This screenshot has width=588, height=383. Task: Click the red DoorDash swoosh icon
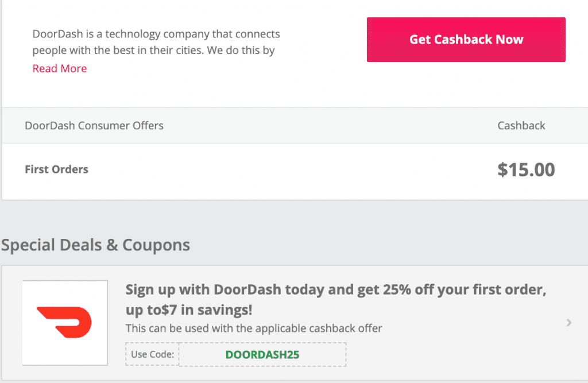(x=64, y=322)
